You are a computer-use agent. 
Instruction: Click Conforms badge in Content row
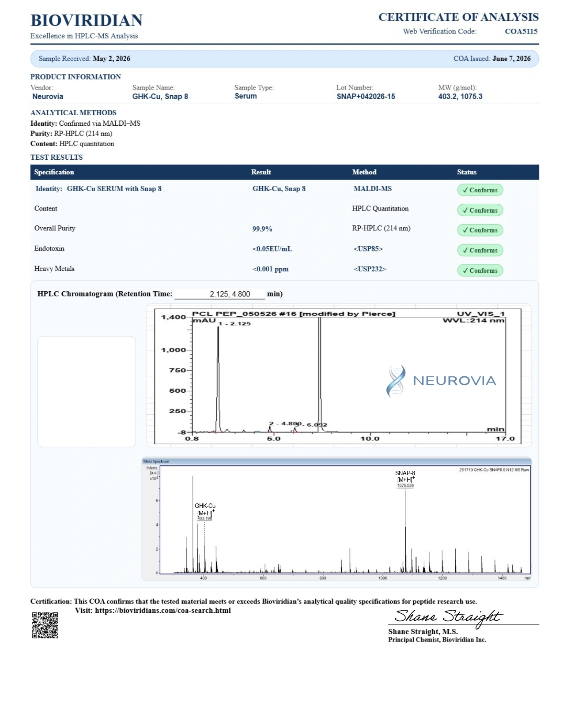tap(480, 210)
